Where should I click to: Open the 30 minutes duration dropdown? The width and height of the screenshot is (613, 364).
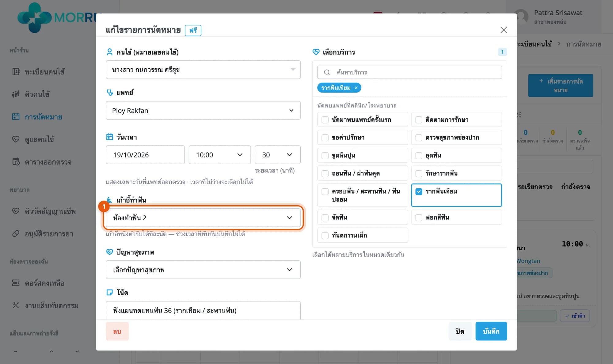[278, 155]
